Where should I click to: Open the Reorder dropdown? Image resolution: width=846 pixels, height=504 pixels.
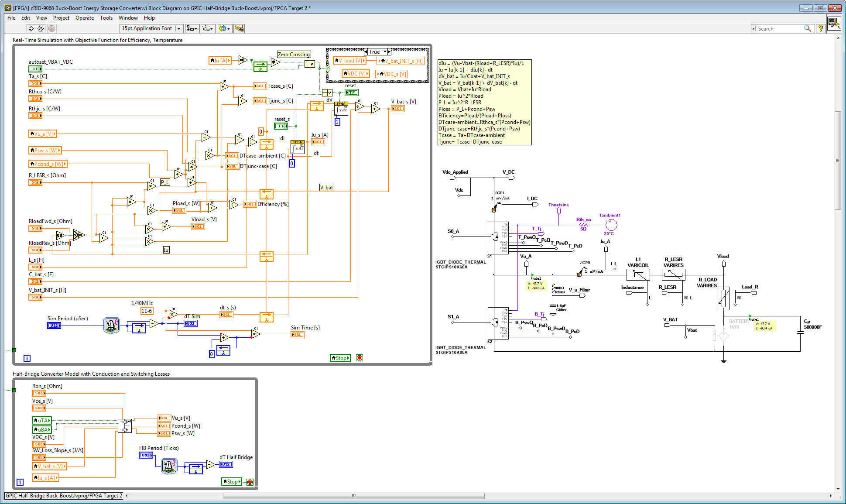[224, 28]
